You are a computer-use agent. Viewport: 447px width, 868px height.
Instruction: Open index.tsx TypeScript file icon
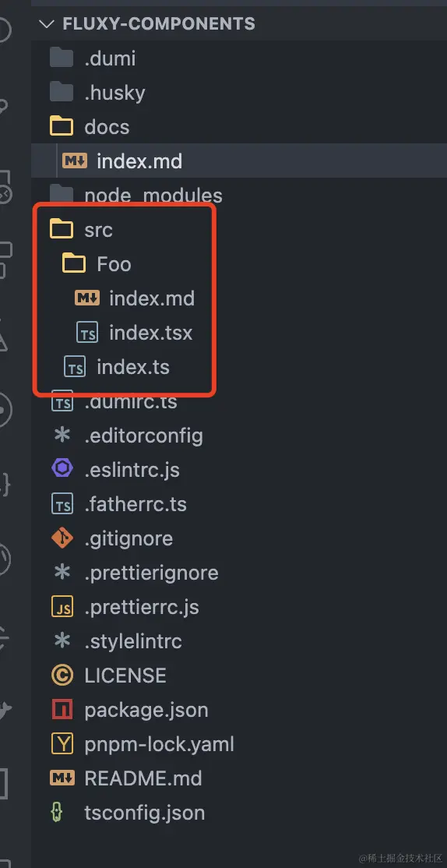(x=87, y=333)
